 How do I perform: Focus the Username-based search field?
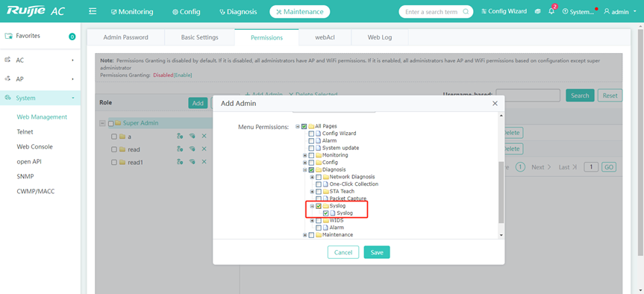(528, 96)
